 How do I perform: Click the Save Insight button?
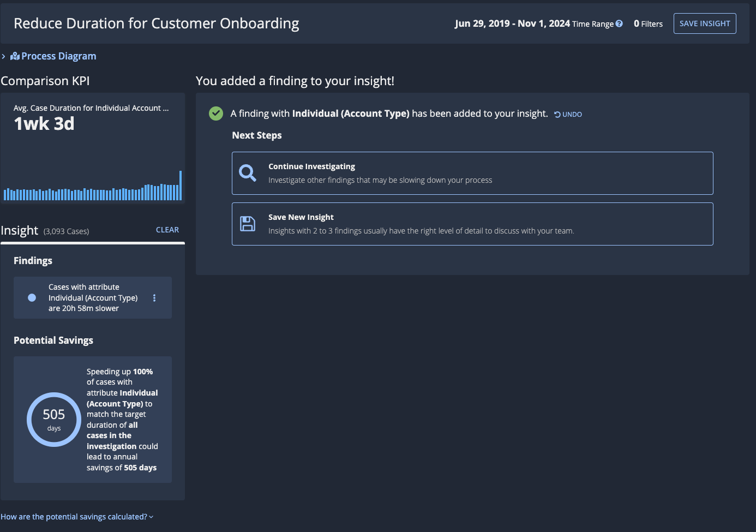[x=705, y=23]
